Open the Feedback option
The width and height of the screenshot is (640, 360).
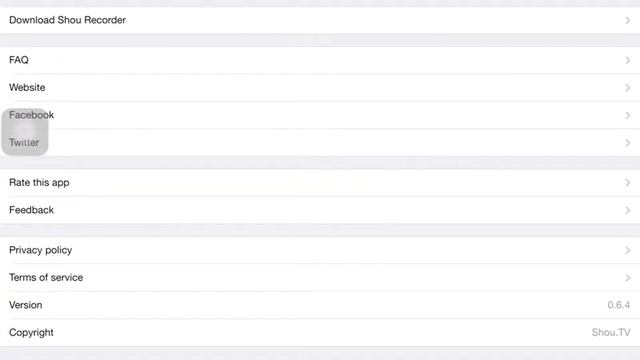point(320,210)
